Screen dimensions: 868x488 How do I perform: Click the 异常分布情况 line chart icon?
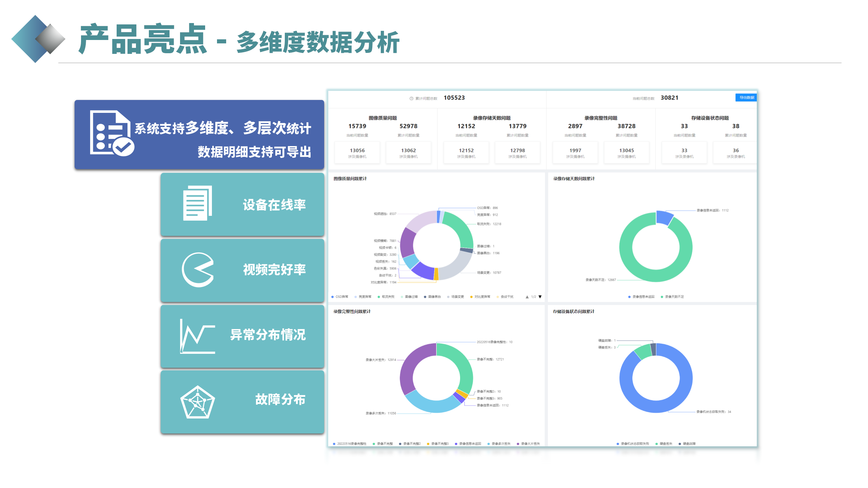tap(197, 336)
